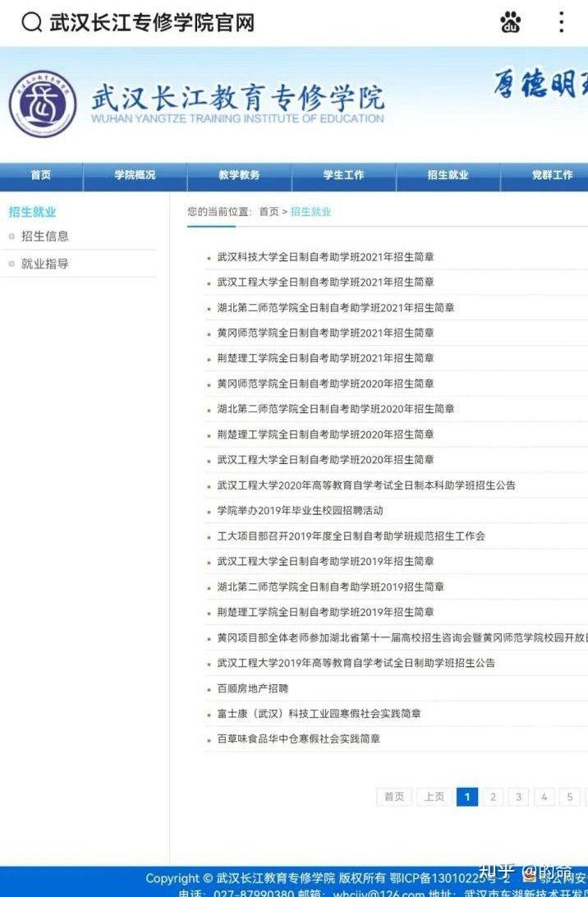The image size is (588, 897).
Task: Open 湖北第二师范学院全日制自考助学班2020年招生简章
Action: click(x=336, y=409)
